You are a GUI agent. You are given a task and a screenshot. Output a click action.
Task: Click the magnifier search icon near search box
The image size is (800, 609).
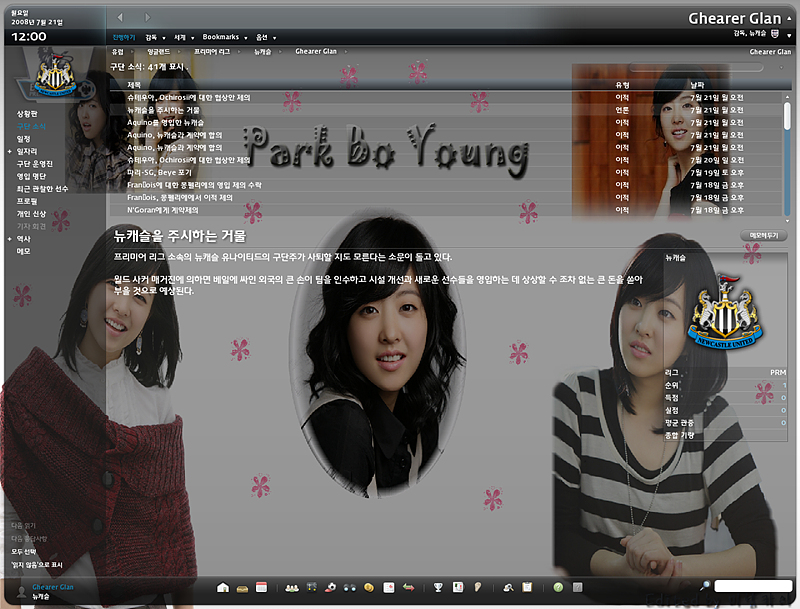tap(705, 586)
